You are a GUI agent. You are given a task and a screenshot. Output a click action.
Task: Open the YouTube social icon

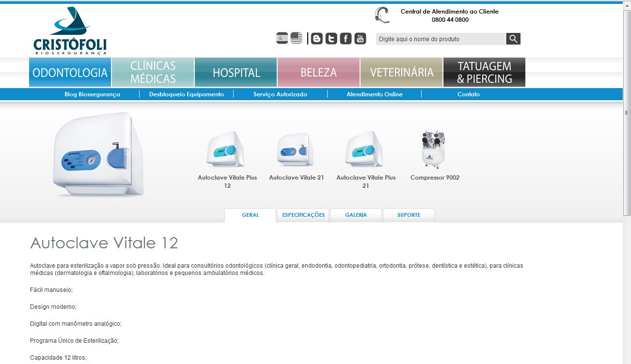360,39
